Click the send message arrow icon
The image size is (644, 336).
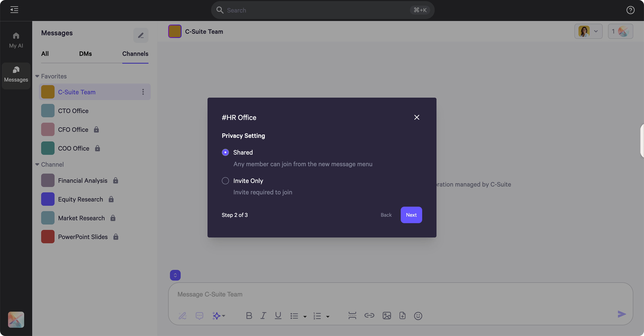point(621,314)
